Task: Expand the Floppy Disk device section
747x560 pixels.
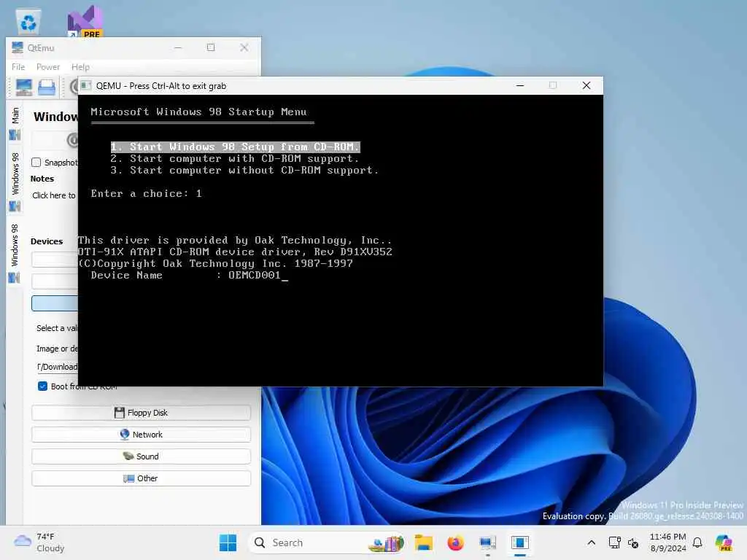Action: point(141,413)
